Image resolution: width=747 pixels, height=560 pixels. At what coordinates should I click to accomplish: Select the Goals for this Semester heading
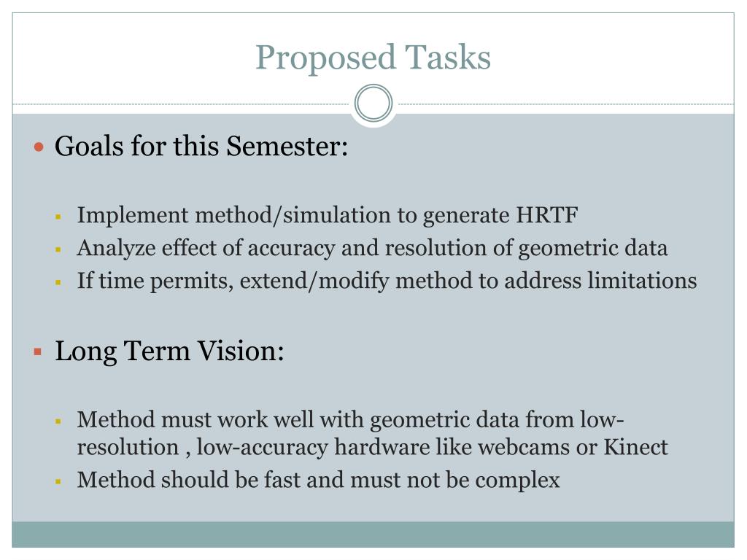click(201, 146)
